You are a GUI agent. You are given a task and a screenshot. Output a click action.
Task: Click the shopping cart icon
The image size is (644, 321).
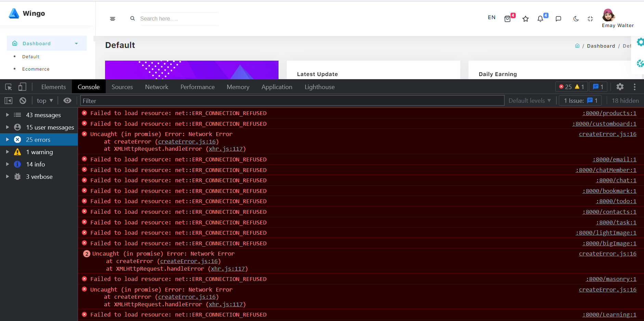[507, 19]
